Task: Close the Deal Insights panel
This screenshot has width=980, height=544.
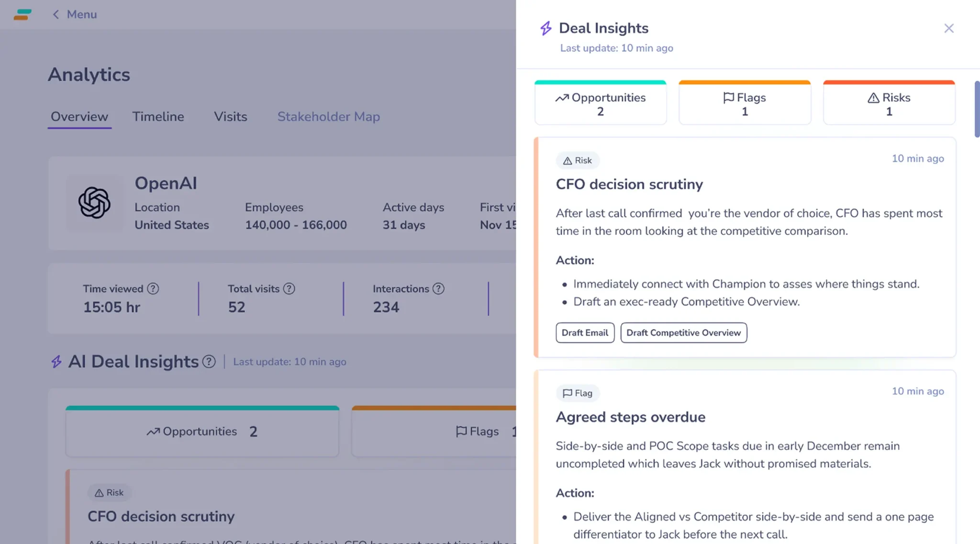Action: [948, 28]
